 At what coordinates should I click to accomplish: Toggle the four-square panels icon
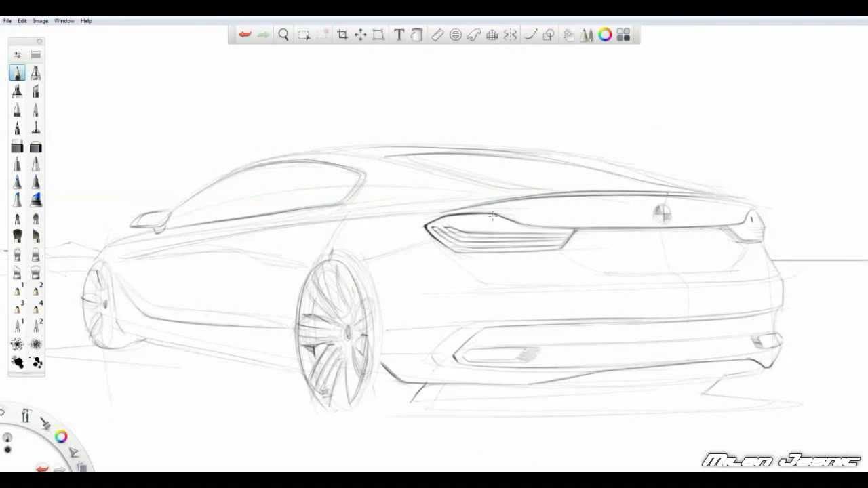coord(623,35)
